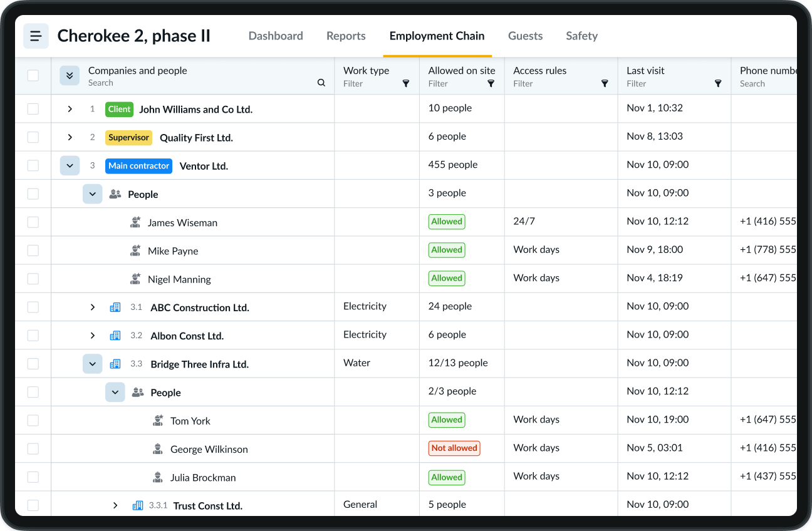The height and width of the screenshot is (531, 812).
Task: Click the building icon for ABC Construction Ltd.
Action: coord(115,307)
